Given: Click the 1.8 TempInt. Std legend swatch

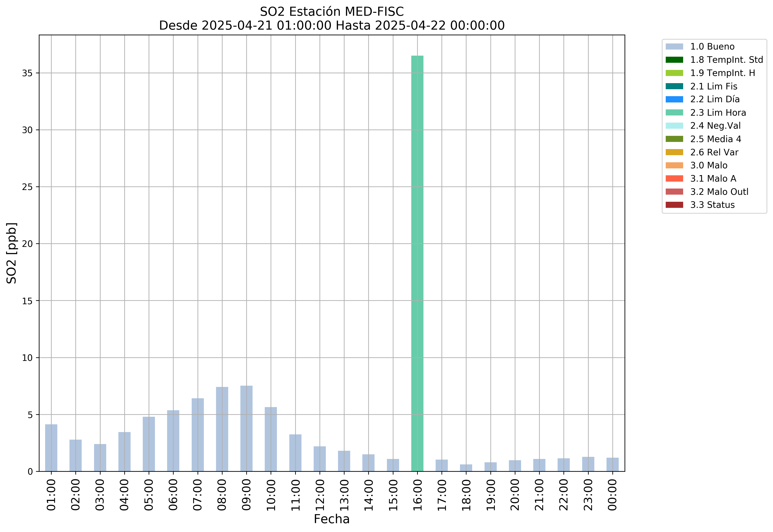Looking at the screenshot, I should (x=674, y=60).
